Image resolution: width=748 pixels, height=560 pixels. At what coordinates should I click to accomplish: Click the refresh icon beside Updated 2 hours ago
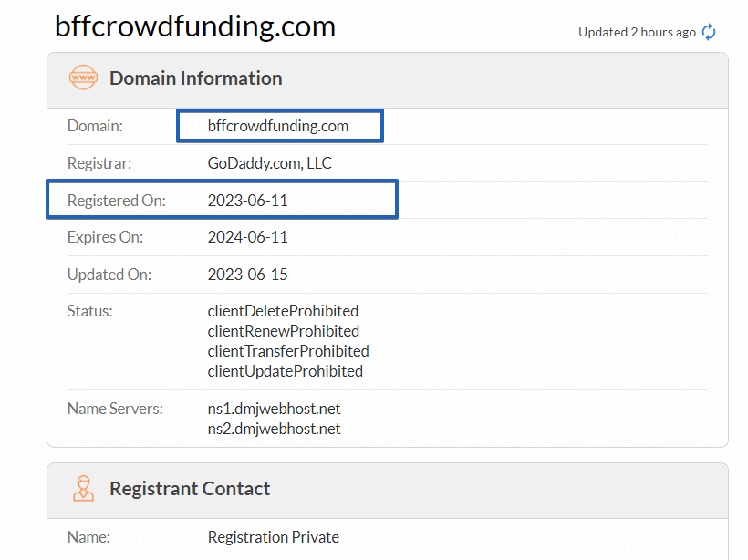pyautogui.click(x=709, y=32)
